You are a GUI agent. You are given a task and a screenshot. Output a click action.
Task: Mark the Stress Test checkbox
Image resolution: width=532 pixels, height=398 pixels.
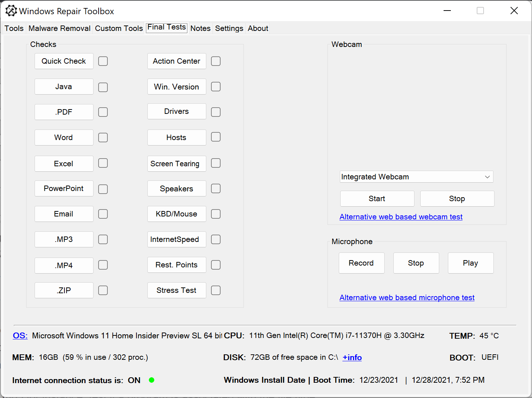(216, 290)
